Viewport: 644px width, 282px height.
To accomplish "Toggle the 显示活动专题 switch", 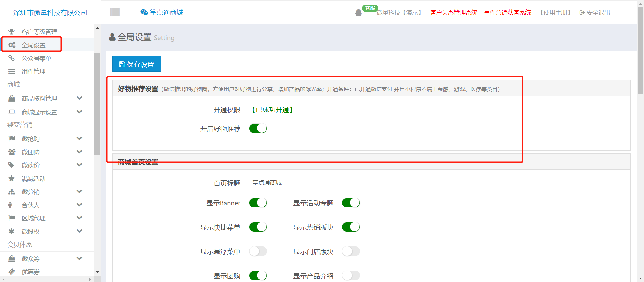I will point(351,203).
